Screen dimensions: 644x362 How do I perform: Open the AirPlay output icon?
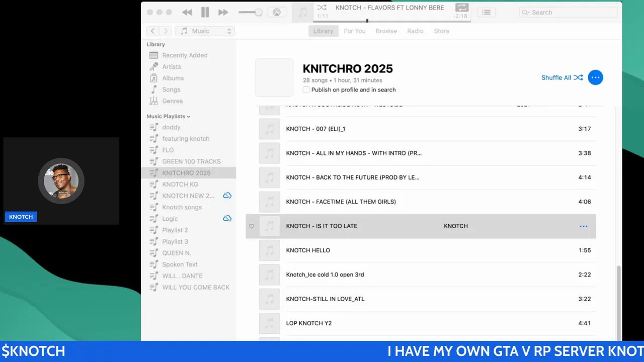point(276,13)
